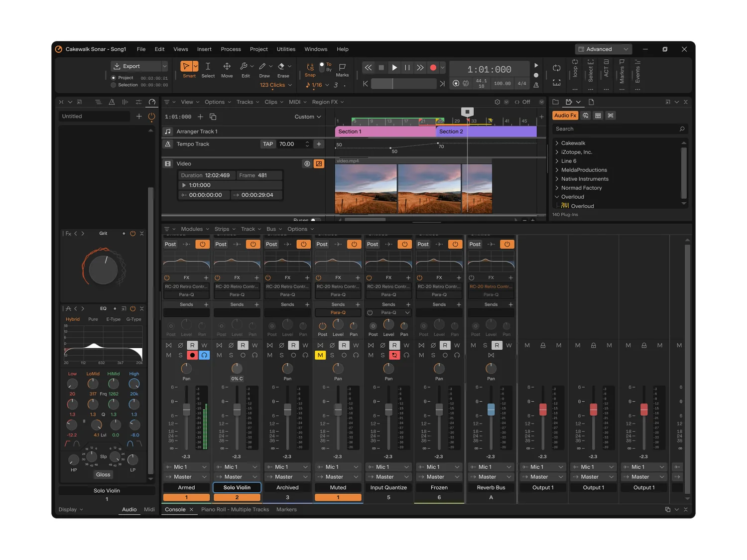The height and width of the screenshot is (560, 747).
Task: Toggle Solo on the Solo Violin strip
Action: pyautogui.click(x=231, y=355)
